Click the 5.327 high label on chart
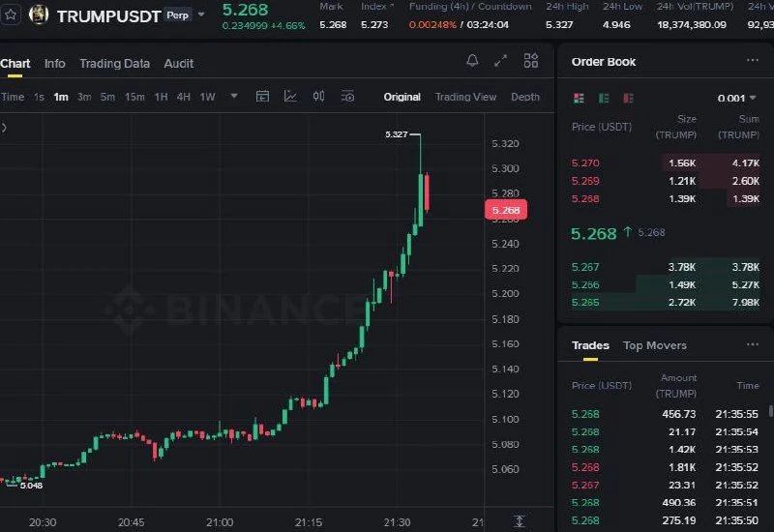This screenshot has height=532, width=774. point(397,134)
